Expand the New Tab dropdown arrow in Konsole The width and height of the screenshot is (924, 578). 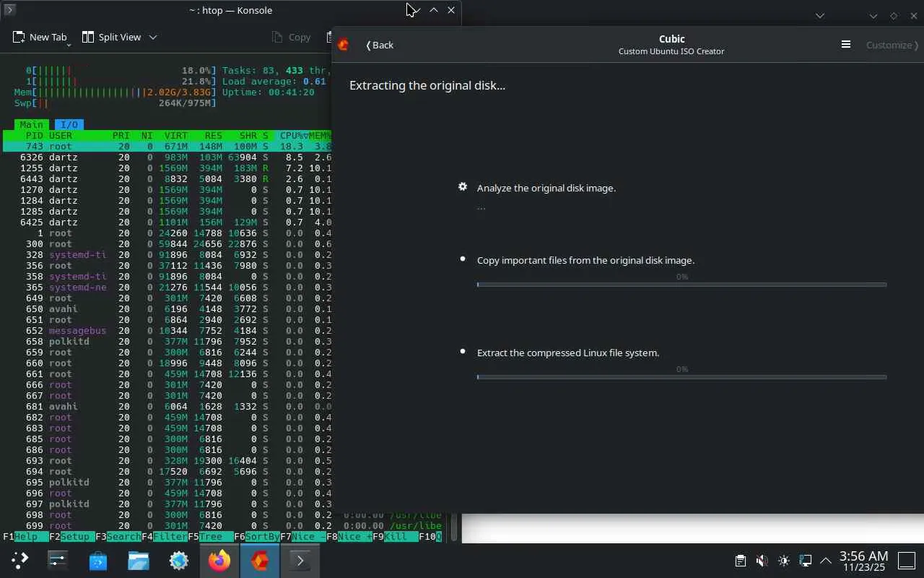pos(69,43)
